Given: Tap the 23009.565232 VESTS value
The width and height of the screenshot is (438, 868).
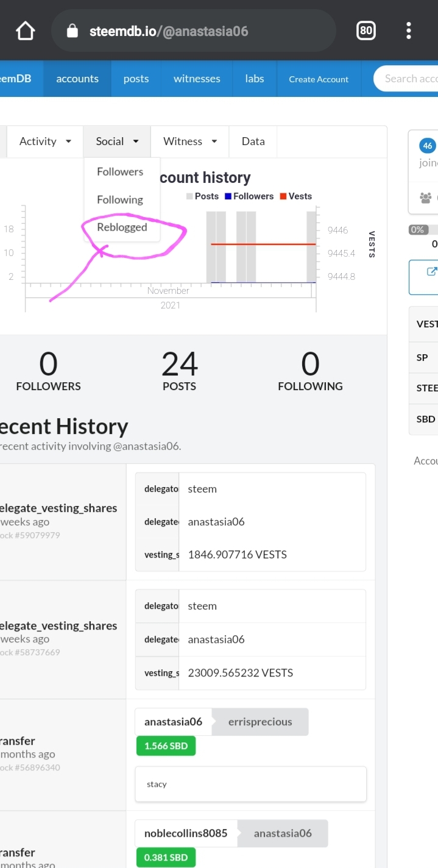Looking at the screenshot, I should (241, 673).
